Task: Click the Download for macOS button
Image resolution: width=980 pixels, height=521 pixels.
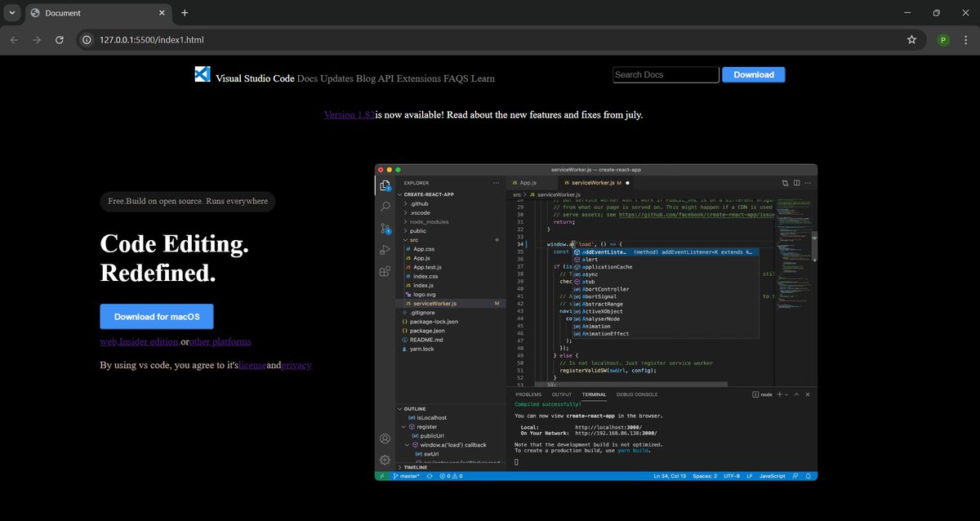Action: [x=157, y=316]
